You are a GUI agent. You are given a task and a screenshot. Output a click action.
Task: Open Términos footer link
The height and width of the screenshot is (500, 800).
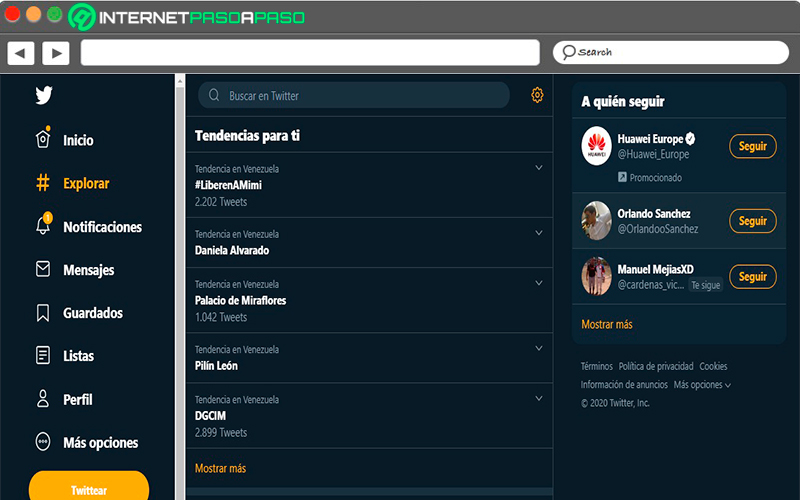[x=596, y=366]
